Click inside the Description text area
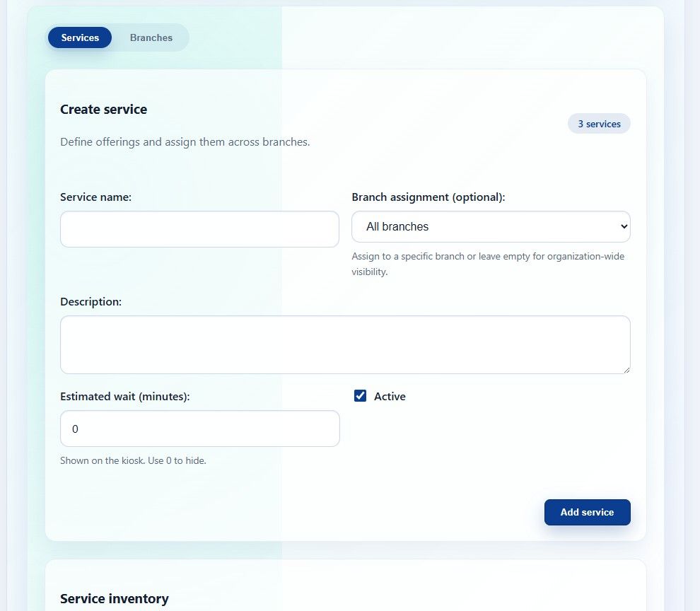This screenshot has width=700, height=611. 345,344
